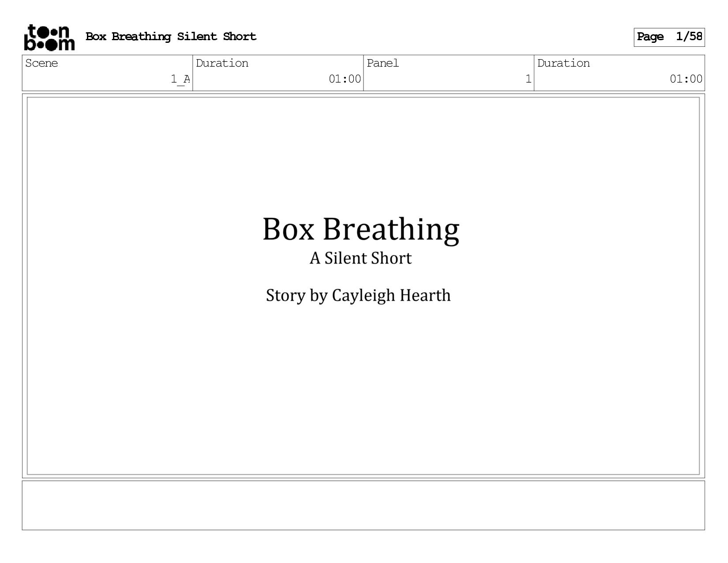Click the panel duration '01:00' at far right
The height and width of the screenshot is (563, 728).
(686, 79)
